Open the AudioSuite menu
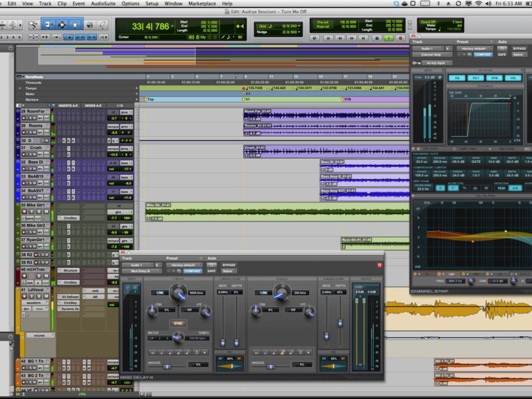This screenshot has width=532, height=399. (105, 3)
